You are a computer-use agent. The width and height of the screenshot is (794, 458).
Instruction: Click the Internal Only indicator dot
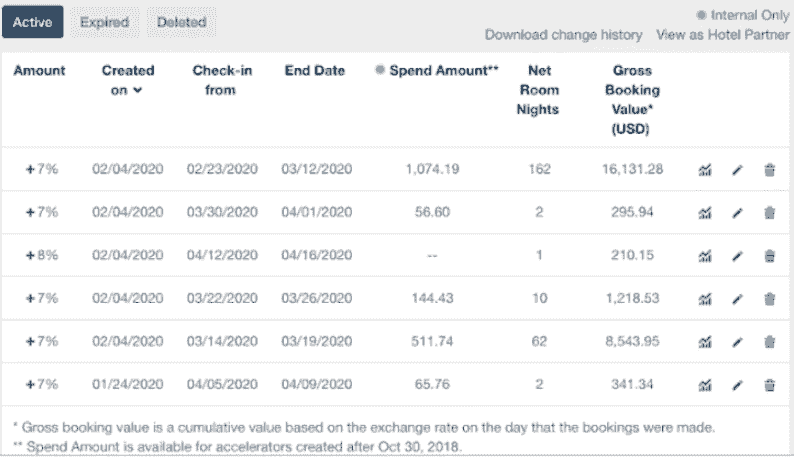point(700,15)
